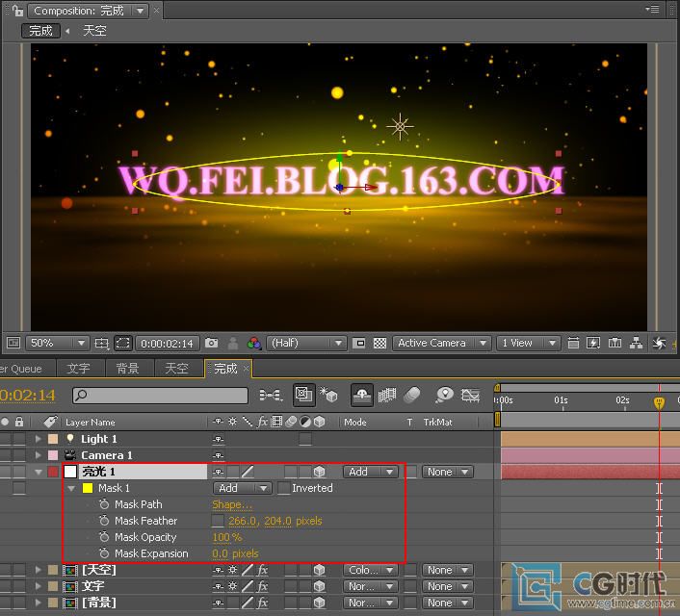Click the Toggle Pixel Aspect Ratio Correction icon
Image resolution: width=680 pixels, height=616 pixels.
573,344
